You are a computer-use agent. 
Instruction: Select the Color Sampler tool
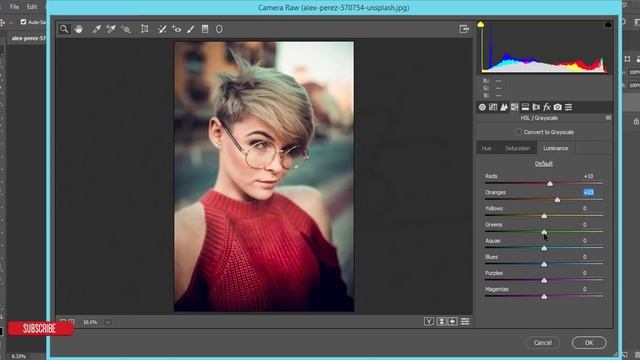click(x=111, y=29)
